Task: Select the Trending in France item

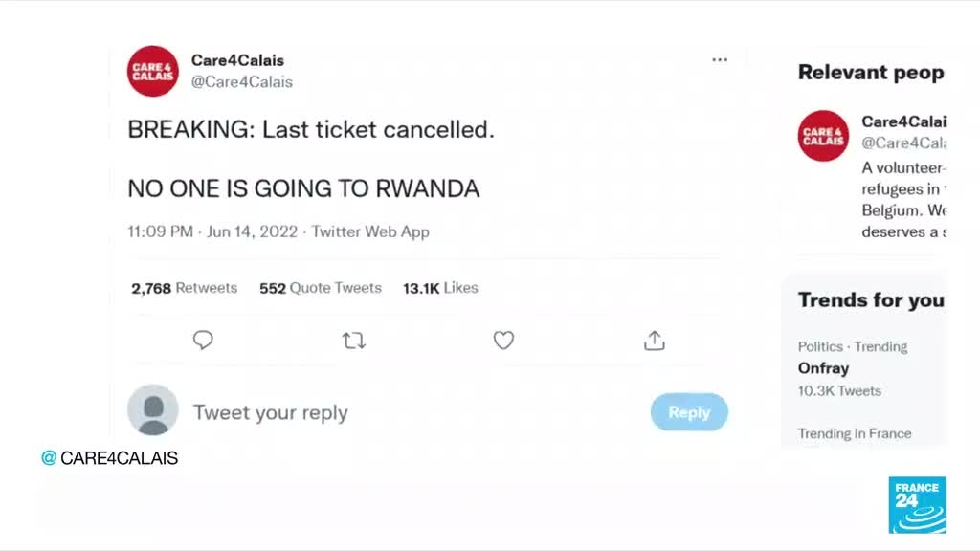Action: [855, 433]
